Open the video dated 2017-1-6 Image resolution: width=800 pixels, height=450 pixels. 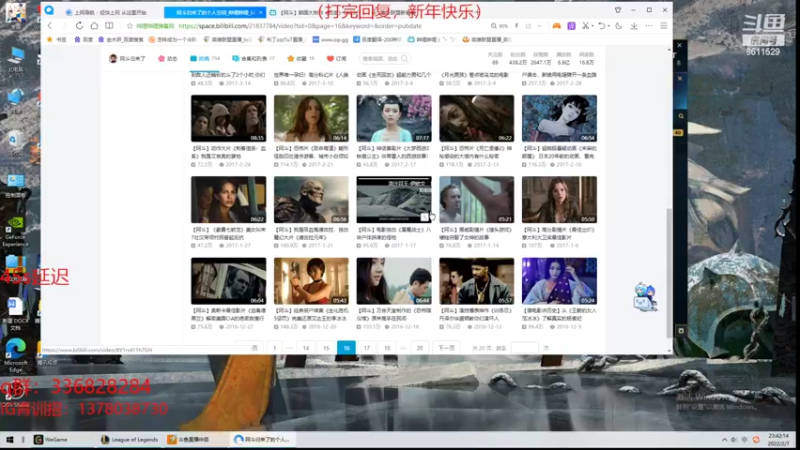click(559, 199)
